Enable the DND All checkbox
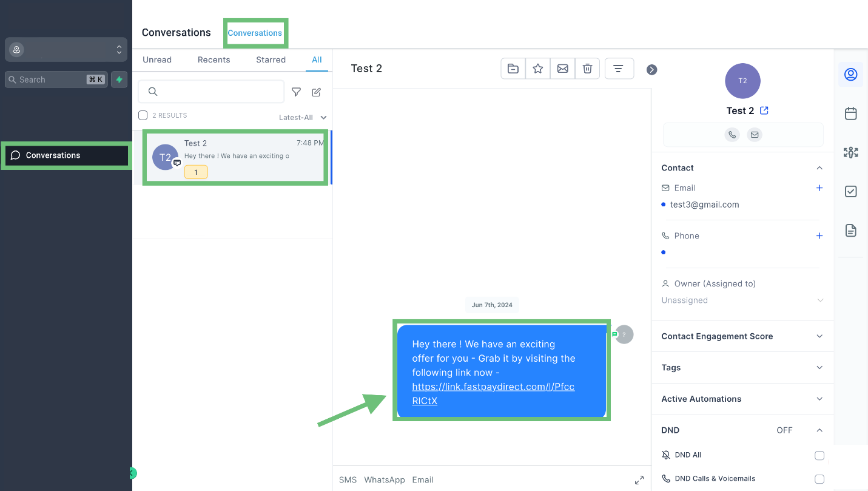The width and height of the screenshot is (868, 491). (819, 455)
